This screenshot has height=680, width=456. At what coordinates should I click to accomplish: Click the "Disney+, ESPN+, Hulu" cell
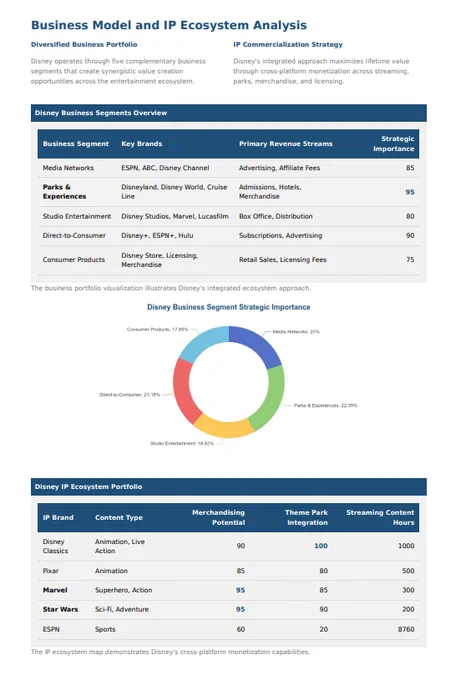[157, 235]
